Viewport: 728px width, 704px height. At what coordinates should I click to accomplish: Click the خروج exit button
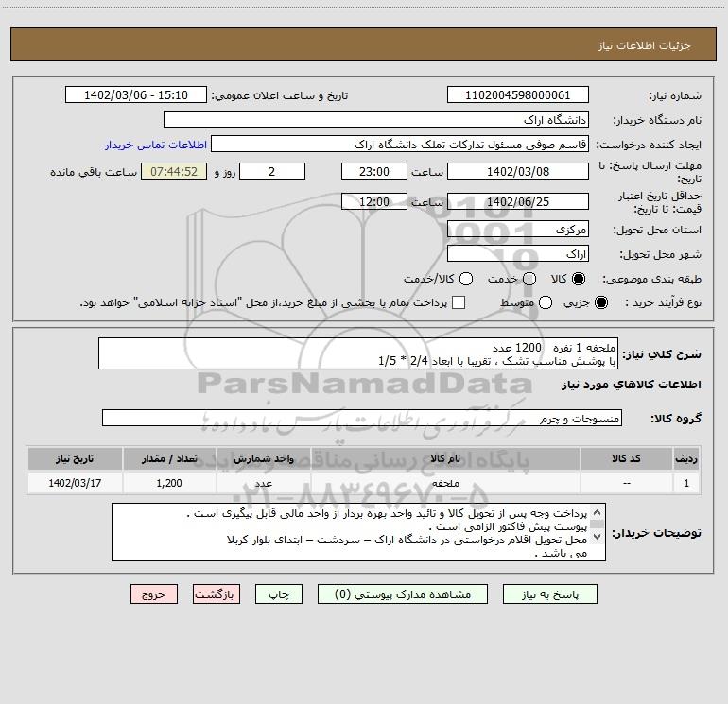pyautogui.click(x=154, y=594)
